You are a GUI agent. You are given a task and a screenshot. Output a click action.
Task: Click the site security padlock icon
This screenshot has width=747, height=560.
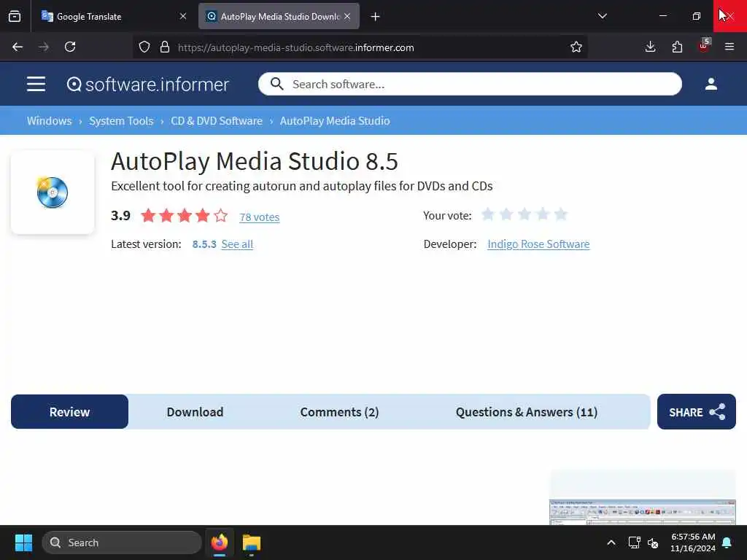click(165, 47)
